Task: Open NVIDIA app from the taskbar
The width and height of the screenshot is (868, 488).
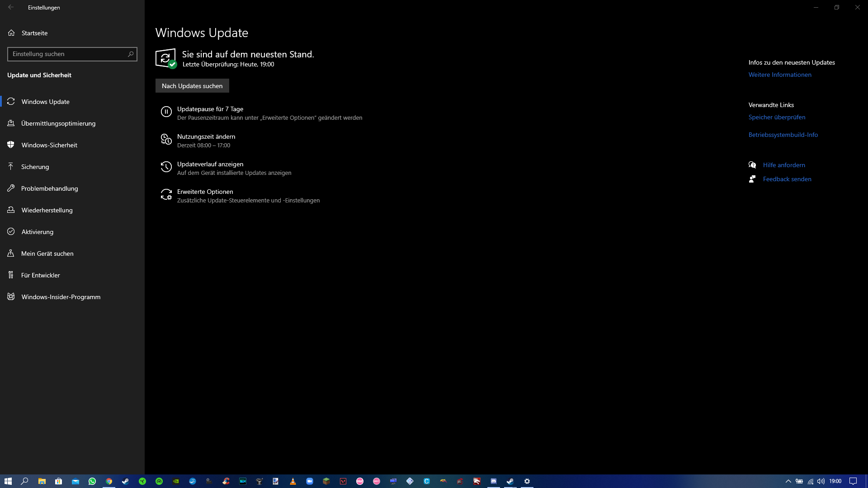Action: pos(176,481)
